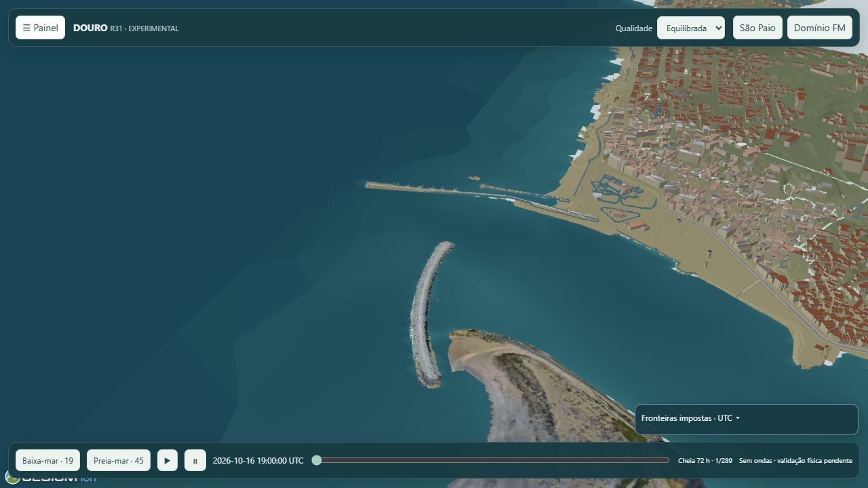Click the 2026-10-16 19:00:00 UTC timestamp

258,460
